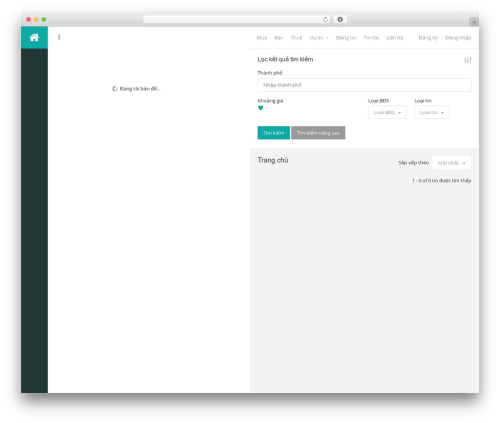Open the Bán menu item
This screenshot has height=423, width=500.
[x=279, y=38]
